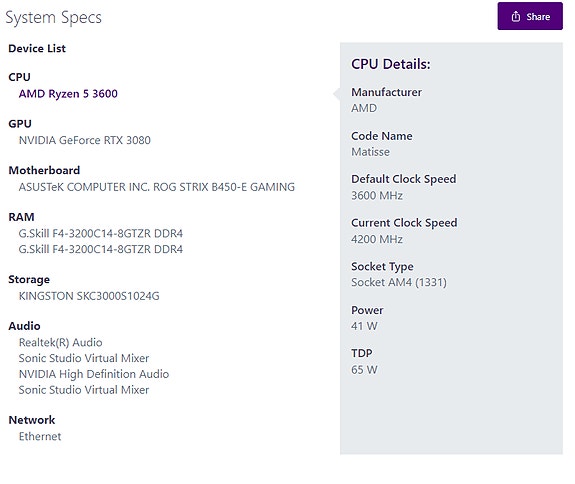Open ROG STRIX B450-E GAMING motherboard details
This screenshot has width=575, height=484.
pos(157,187)
